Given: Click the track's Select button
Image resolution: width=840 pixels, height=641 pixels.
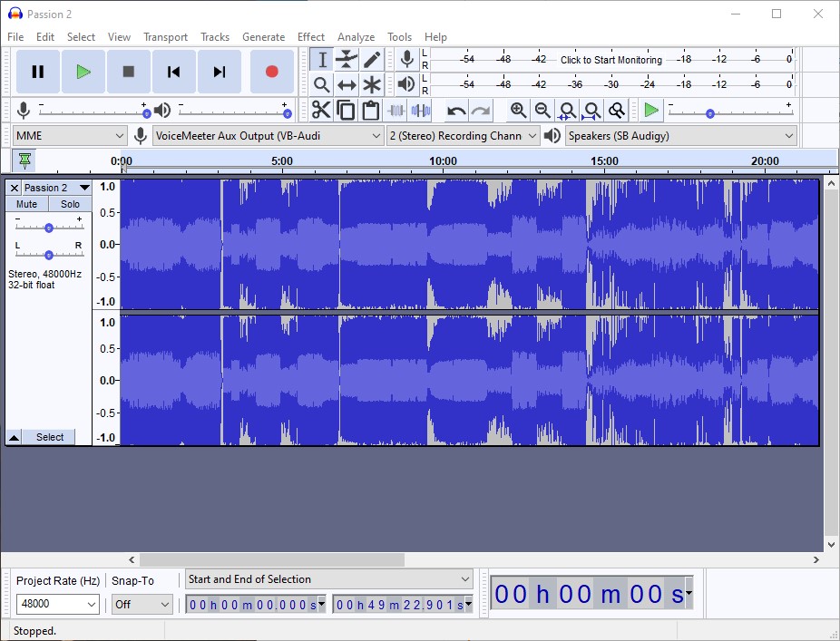Looking at the screenshot, I should [x=50, y=438].
